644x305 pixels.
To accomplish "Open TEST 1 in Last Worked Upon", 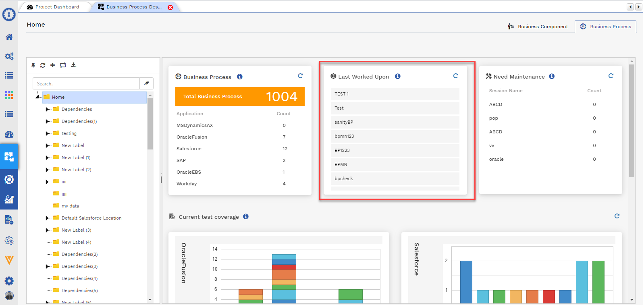I will (395, 94).
